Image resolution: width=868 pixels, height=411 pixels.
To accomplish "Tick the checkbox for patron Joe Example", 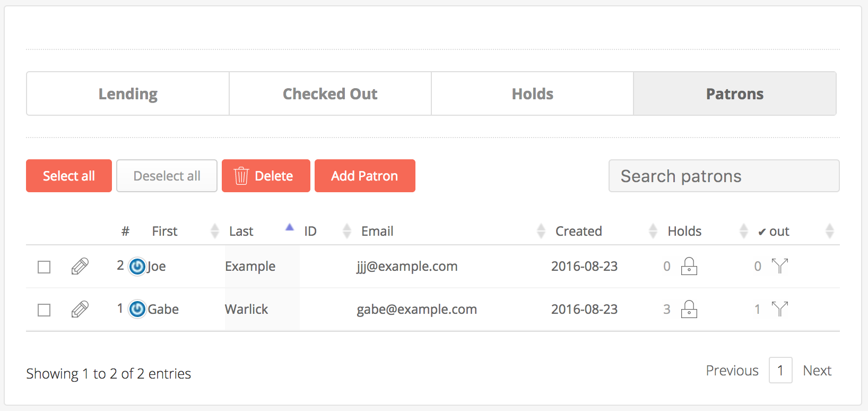I will pyautogui.click(x=44, y=267).
